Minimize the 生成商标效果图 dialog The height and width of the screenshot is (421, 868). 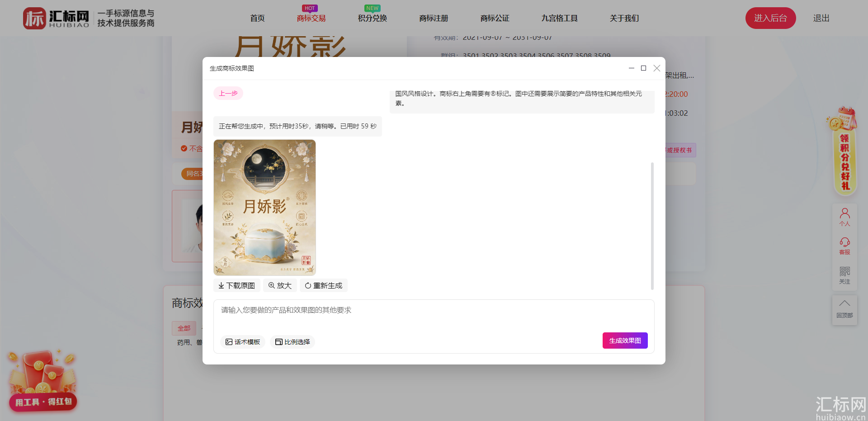tap(632, 68)
